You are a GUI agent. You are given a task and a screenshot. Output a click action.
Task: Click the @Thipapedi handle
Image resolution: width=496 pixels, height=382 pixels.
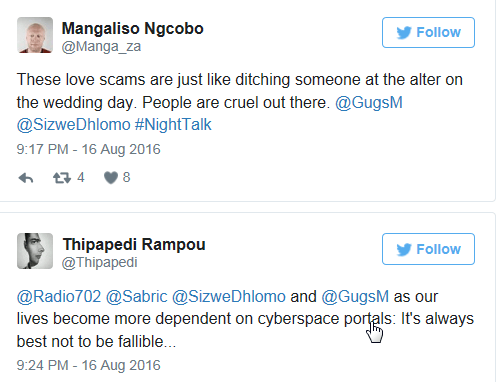[99, 262]
